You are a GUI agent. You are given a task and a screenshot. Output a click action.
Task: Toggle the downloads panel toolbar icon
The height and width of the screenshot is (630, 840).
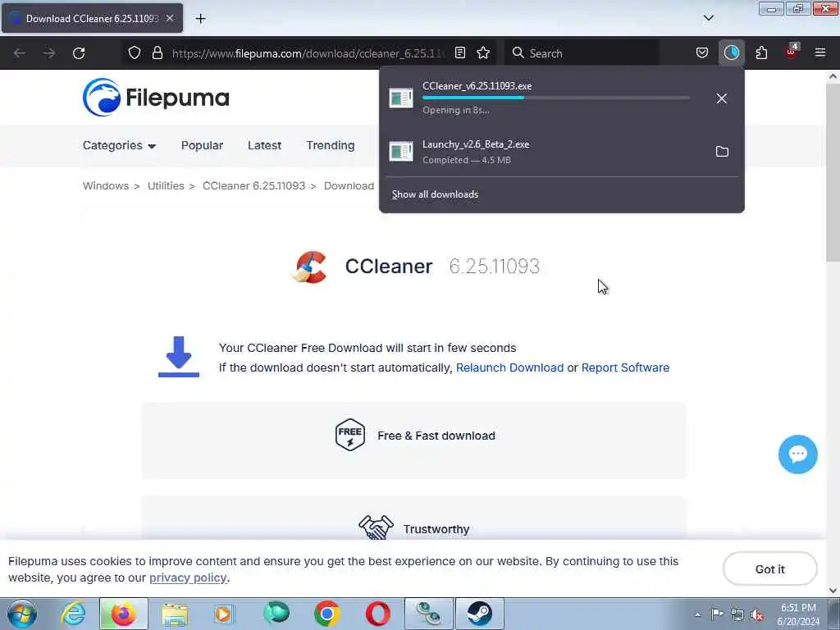point(731,52)
